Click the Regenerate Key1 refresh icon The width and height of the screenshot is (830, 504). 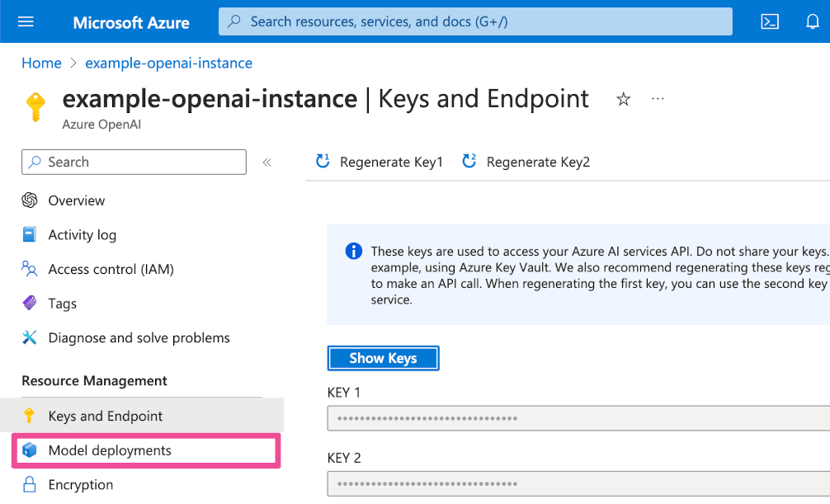coord(323,162)
